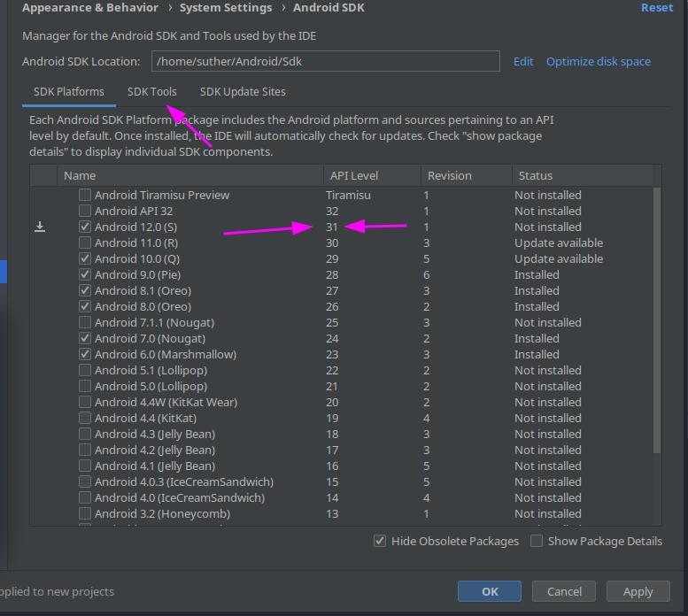This screenshot has height=616, width=688.
Task: Check the Android 3.2 (Honeycomb) checkbox
Action: coord(85,513)
